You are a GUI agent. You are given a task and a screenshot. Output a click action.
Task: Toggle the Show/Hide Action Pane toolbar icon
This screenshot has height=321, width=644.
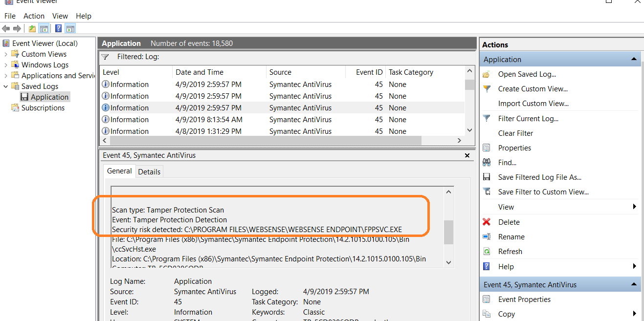click(x=70, y=28)
